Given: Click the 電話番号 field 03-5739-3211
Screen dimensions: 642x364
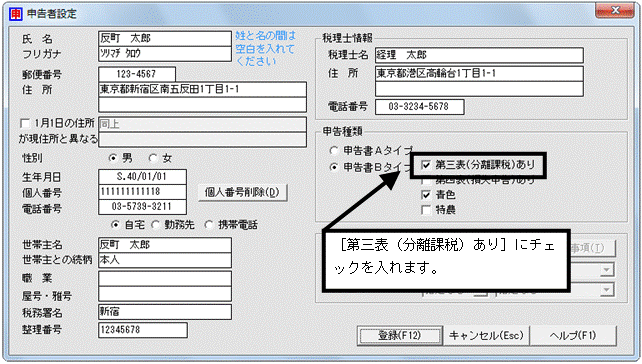Looking at the screenshot, I should [x=142, y=207].
